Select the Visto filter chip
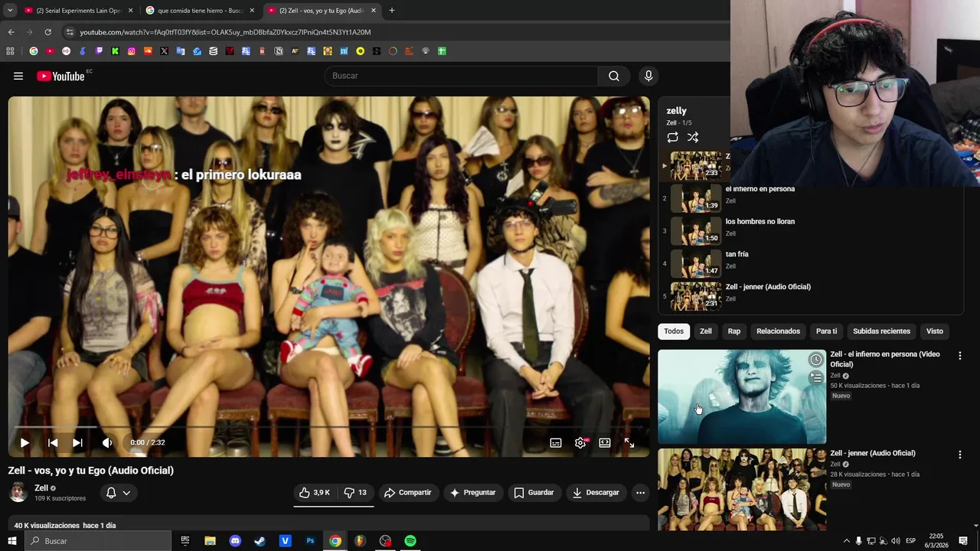 tap(935, 331)
